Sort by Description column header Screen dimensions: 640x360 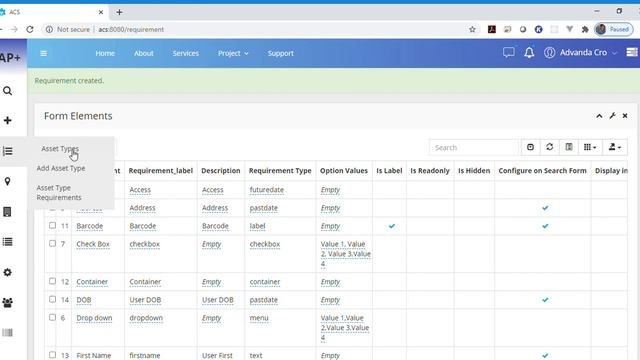[x=221, y=171]
